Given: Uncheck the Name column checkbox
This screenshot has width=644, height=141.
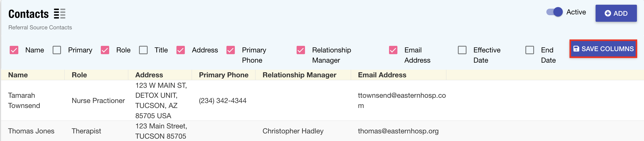Looking at the screenshot, I should point(14,50).
